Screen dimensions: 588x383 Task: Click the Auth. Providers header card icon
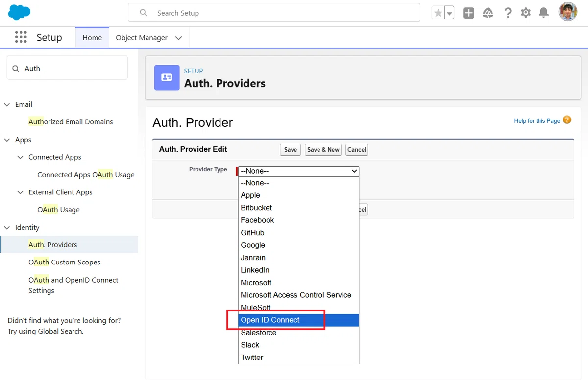[167, 77]
